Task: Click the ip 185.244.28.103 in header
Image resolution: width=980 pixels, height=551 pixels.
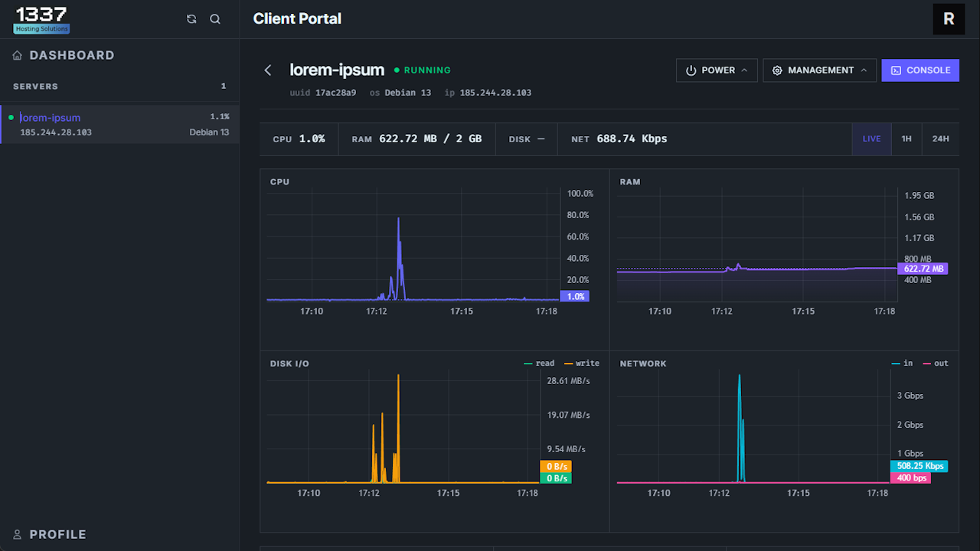Action: (x=488, y=93)
